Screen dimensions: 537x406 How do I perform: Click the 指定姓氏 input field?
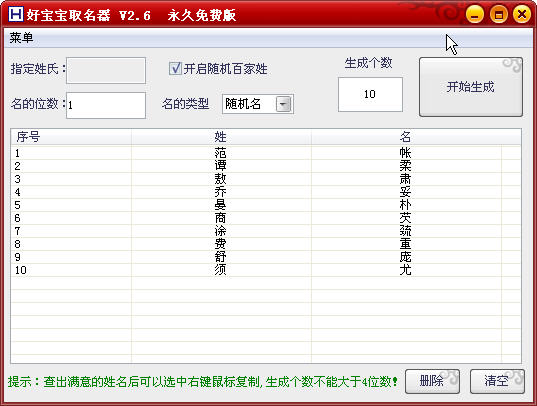106,70
